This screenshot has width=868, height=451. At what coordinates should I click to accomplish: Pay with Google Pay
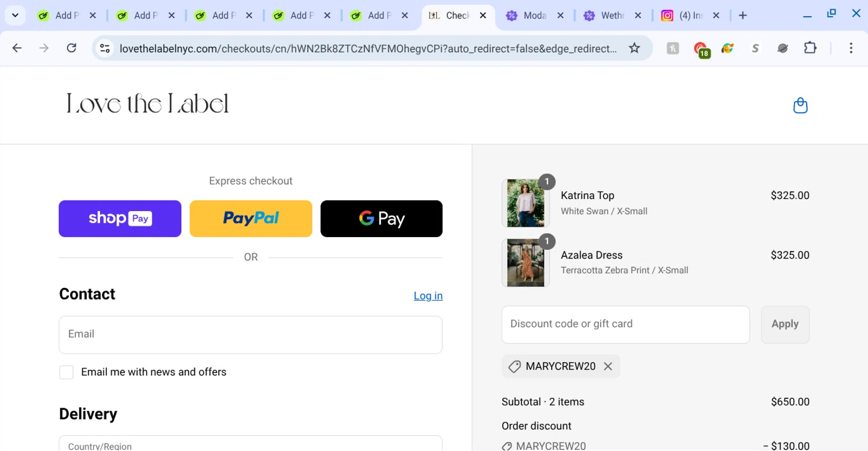tap(381, 219)
